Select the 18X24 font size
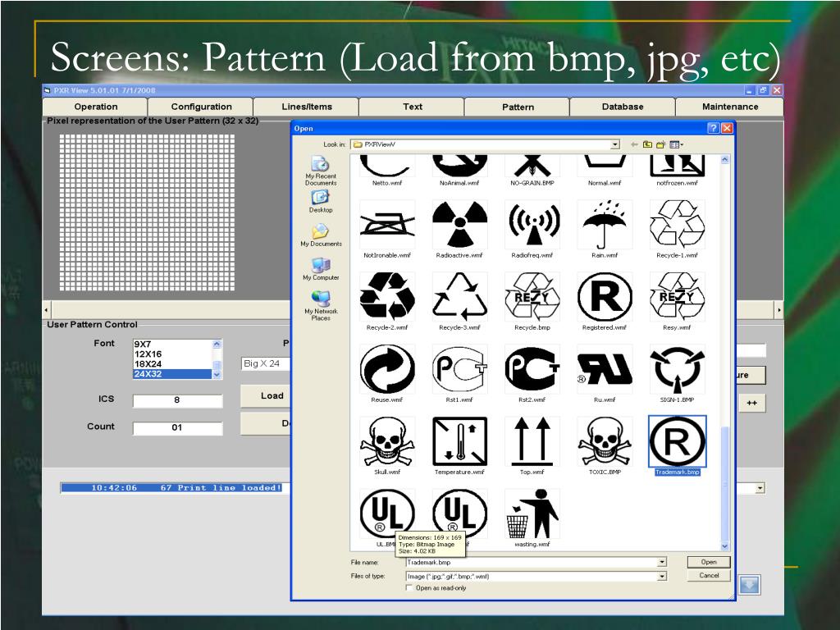Screen dimensions: 840x630 tap(172, 363)
